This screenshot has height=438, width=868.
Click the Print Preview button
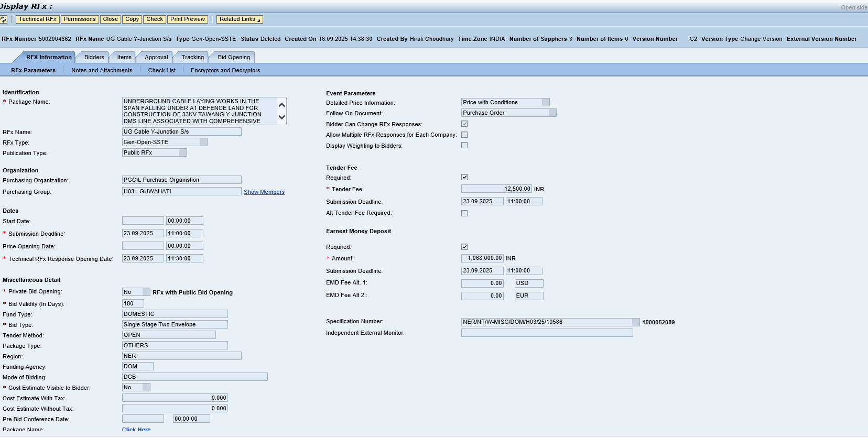(188, 19)
